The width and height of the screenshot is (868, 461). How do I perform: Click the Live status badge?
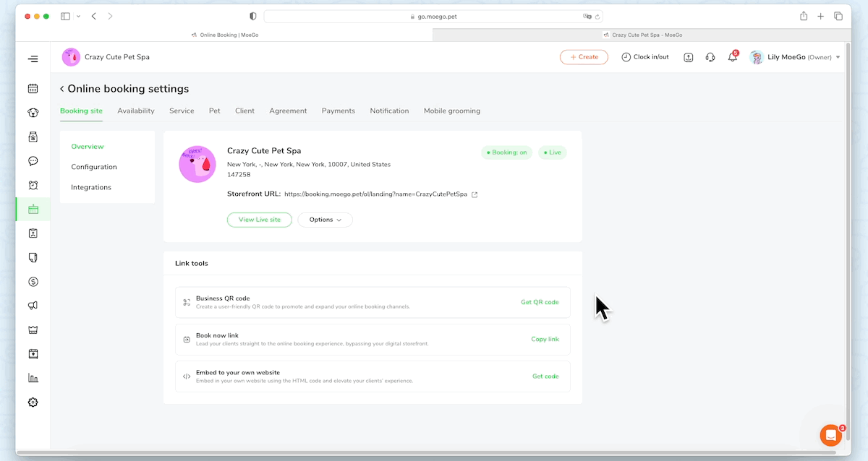(553, 152)
